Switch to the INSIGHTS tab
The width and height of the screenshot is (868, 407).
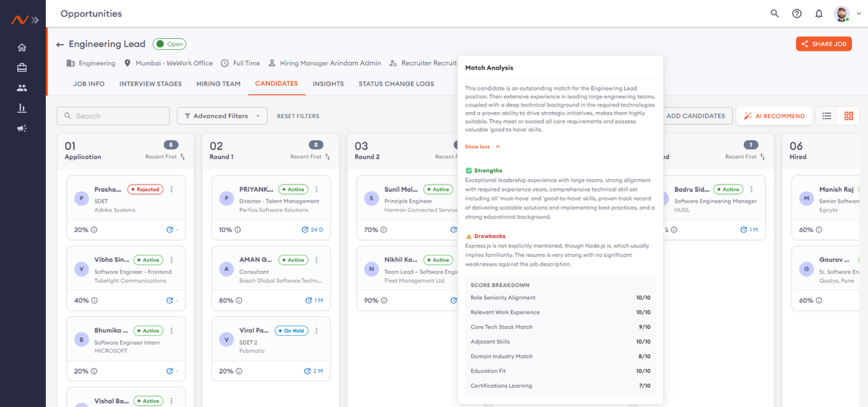coord(328,84)
